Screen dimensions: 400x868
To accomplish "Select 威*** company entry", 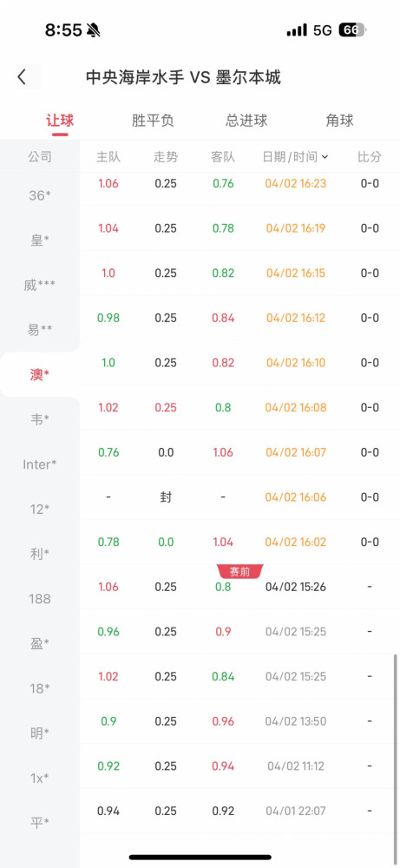I will point(40,285).
